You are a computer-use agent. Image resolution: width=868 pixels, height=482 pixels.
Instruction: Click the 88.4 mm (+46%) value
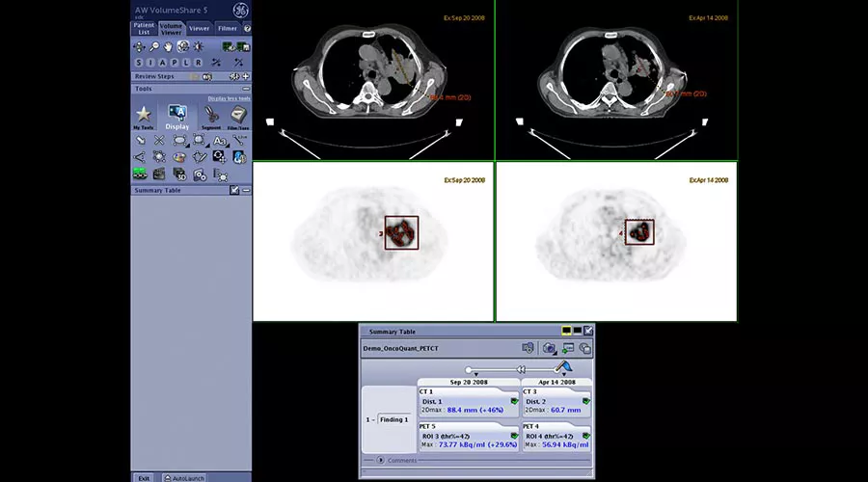(x=475, y=410)
